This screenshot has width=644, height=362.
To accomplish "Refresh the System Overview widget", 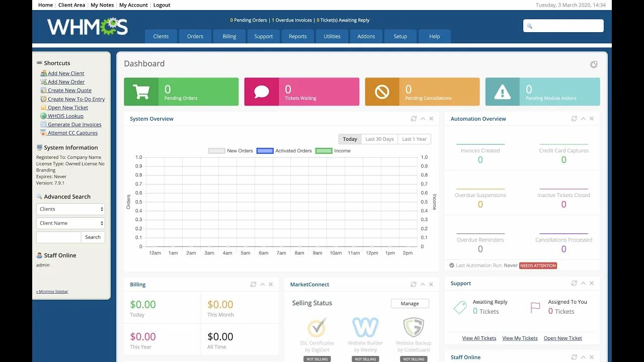I will (414, 119).
